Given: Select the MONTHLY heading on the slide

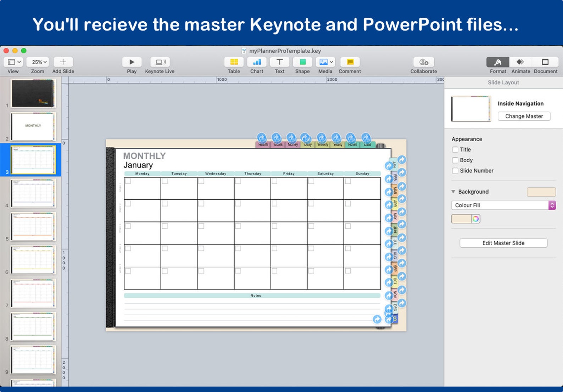Looking at the screenshot, I should tap(145, 156).
